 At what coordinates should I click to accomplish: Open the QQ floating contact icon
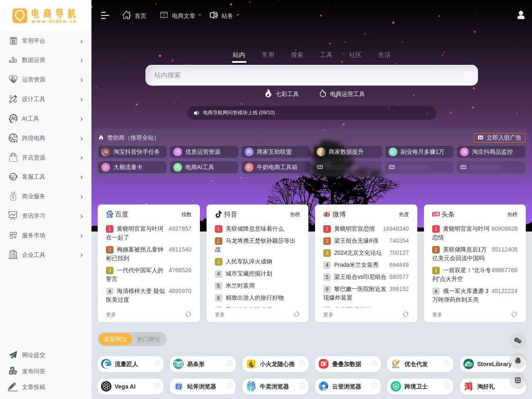point(518,360)
